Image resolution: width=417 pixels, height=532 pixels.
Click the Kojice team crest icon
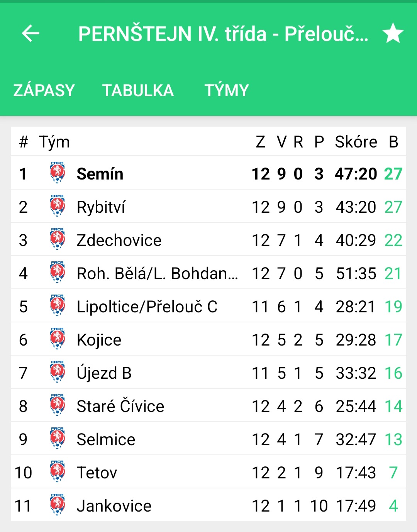tap(57, 339)
